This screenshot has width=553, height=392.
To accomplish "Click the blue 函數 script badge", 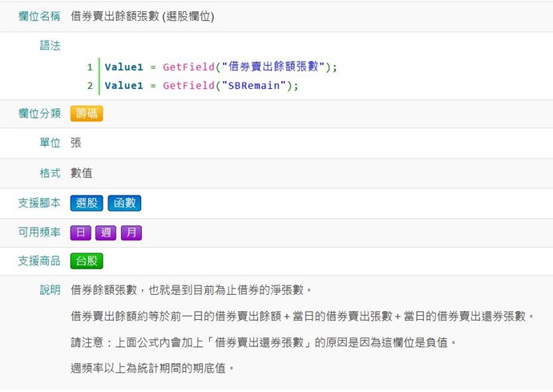I will click(123, 204).
